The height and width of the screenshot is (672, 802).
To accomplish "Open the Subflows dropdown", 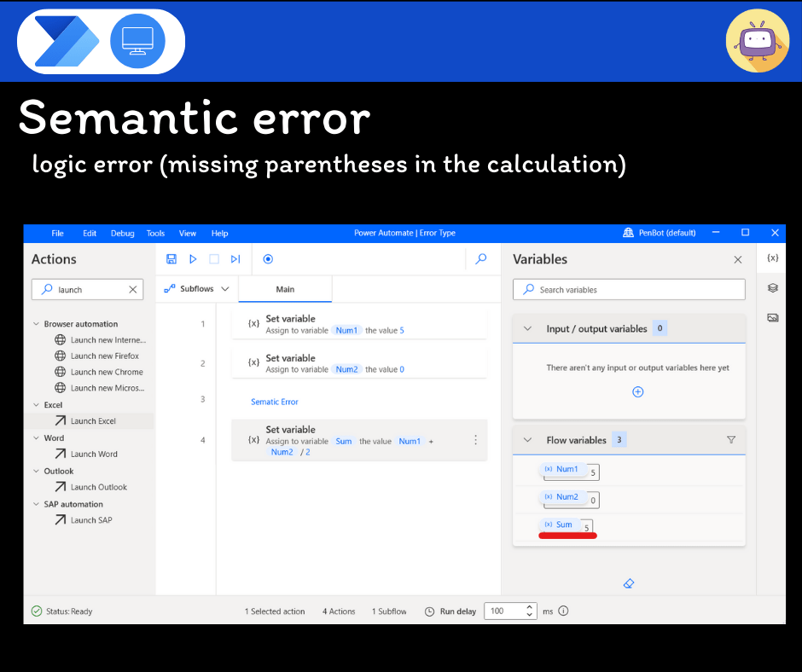I will click(197, 289).
